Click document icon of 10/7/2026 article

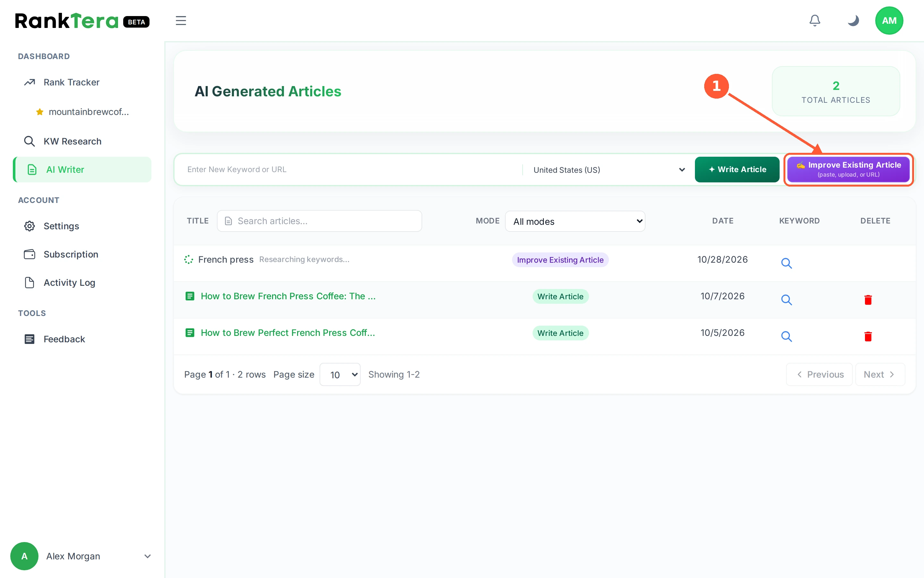[190, 296]
